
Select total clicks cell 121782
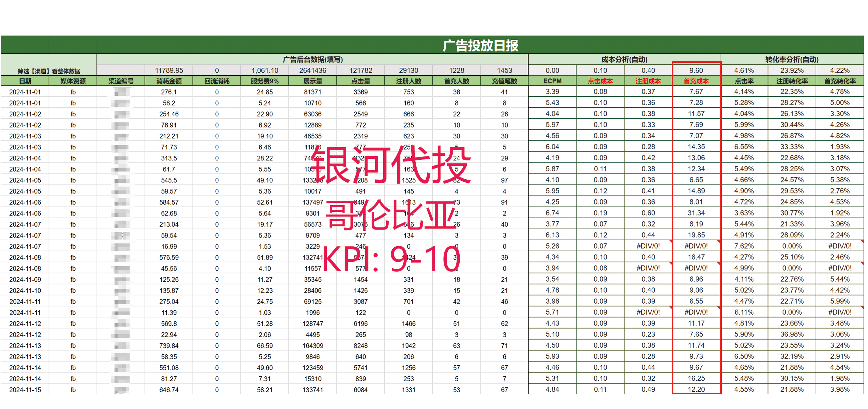click(x=361, y=70)
